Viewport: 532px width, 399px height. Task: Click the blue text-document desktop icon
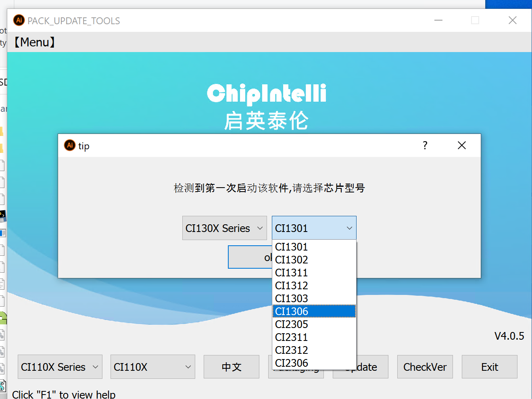coord(3,233)
